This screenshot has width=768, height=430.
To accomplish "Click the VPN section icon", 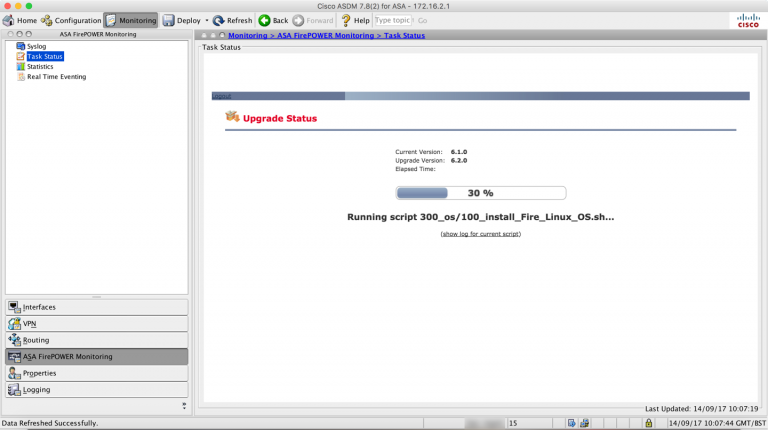I will pos(14,324).
